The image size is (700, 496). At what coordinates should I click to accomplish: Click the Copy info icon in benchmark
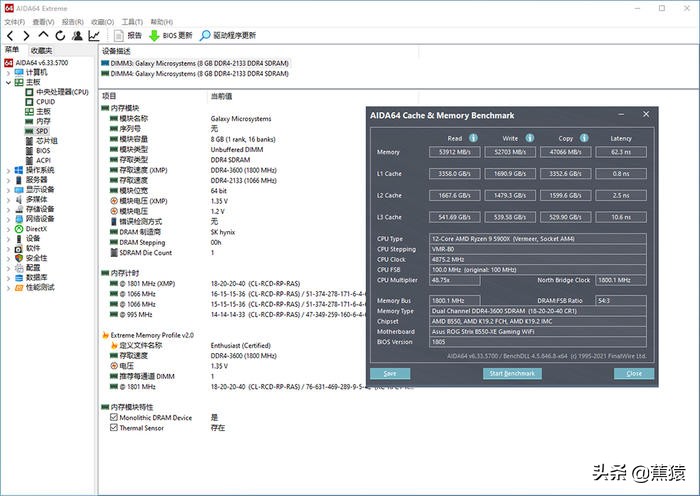(584, 138)
